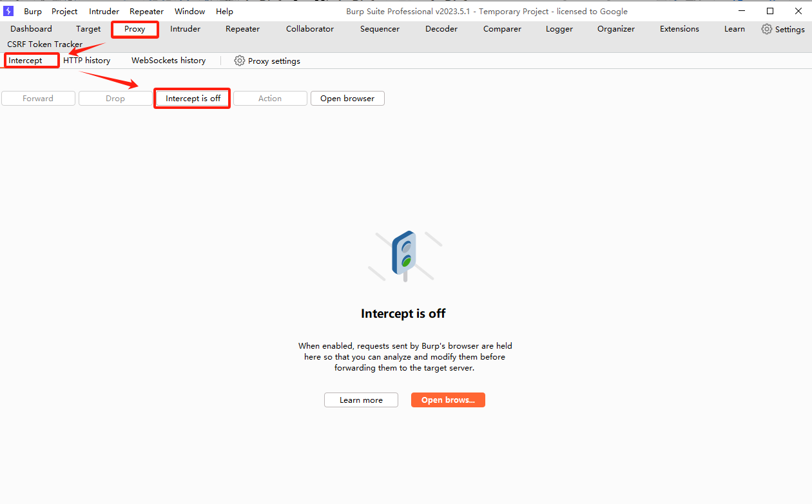Go to the Repeater tab
This screenshot has width=812, height=504.
click(242, 29)
